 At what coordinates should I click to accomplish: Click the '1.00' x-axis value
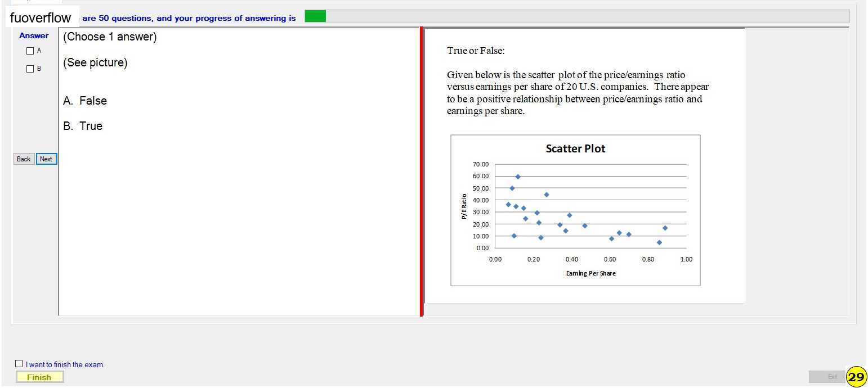pos(686,259)
